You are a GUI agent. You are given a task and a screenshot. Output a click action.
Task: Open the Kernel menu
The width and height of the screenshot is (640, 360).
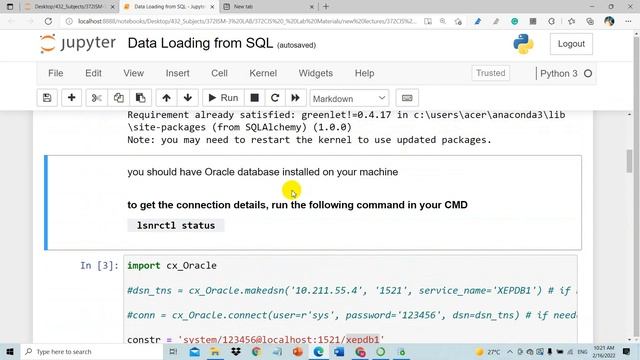coord(263,73)
